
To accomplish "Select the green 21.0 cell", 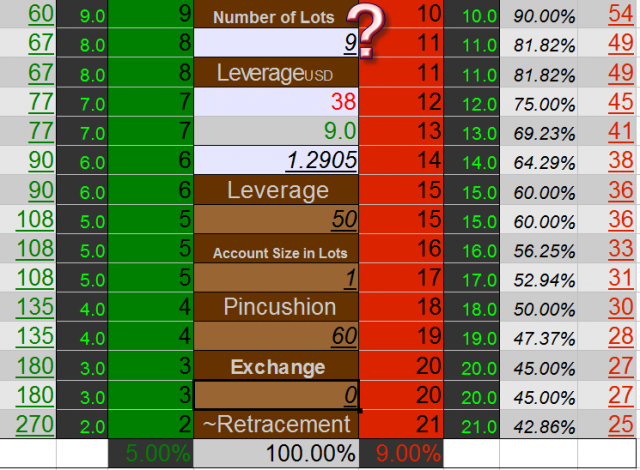I will coord(471,424).
